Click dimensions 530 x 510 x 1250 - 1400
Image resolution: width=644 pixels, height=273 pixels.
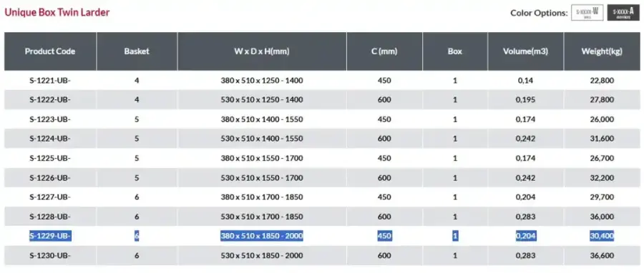tap(262, 99)
